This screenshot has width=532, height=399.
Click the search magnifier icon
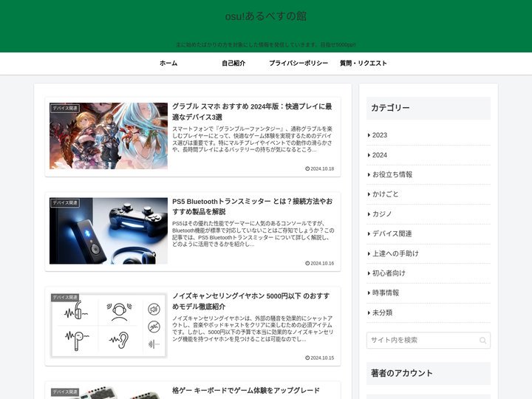482,341
